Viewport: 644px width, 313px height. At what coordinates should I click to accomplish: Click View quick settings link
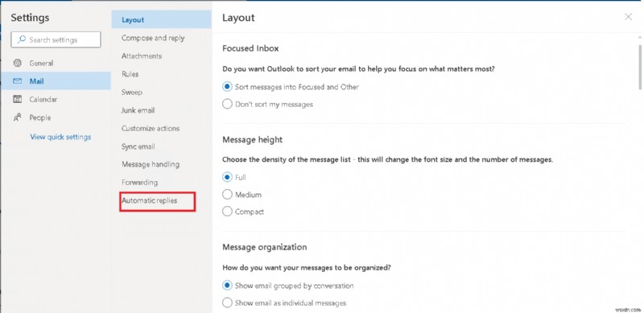tap(61, 137)
